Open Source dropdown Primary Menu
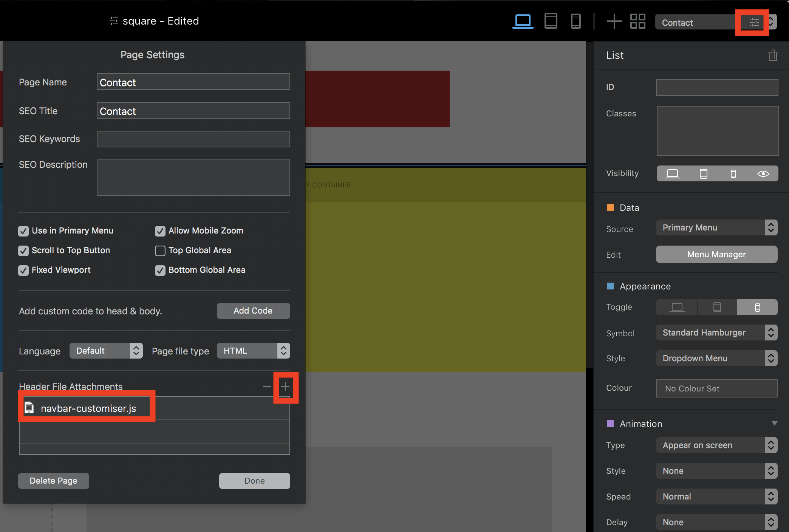Screen dimensions: 789x532 coord(716,227)
